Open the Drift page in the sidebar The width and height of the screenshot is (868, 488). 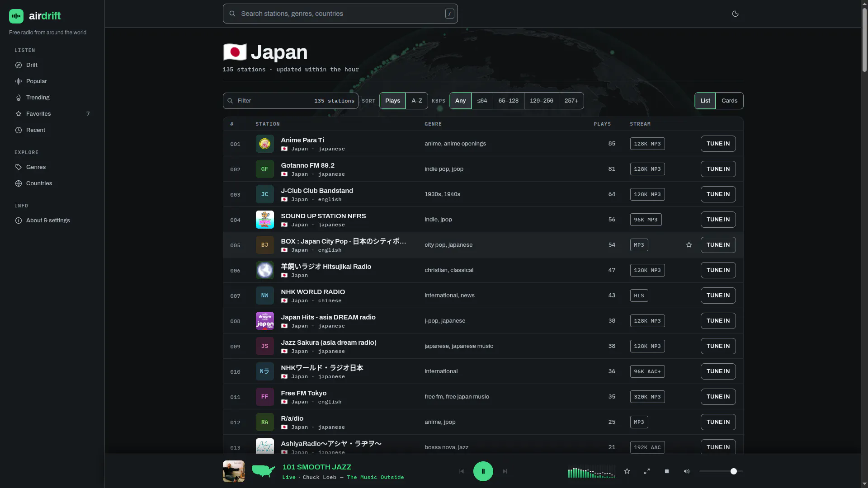tap(52, 65)
